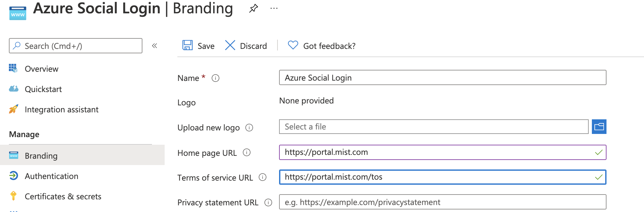
Task: Open the Got feedback? link
Action: [x=322, y=46]
